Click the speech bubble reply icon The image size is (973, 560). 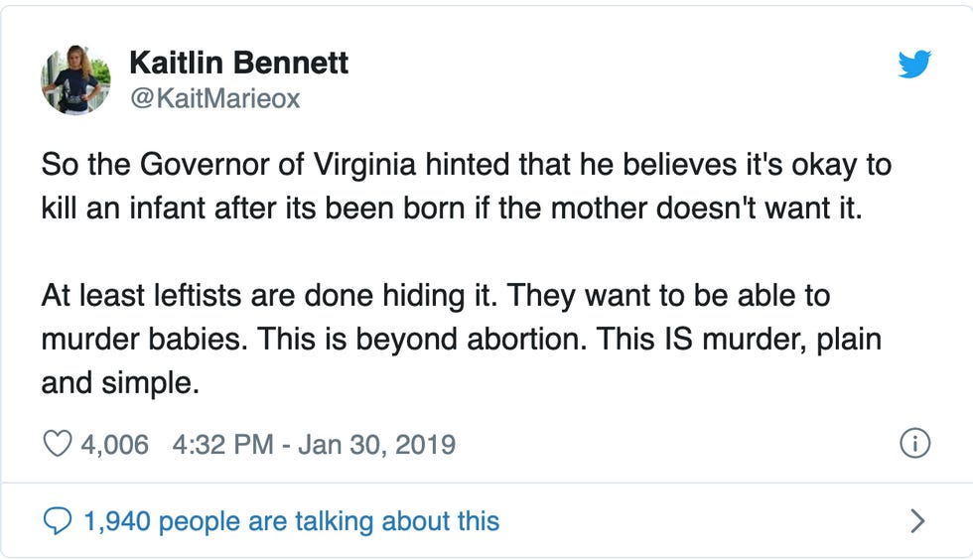59,519
